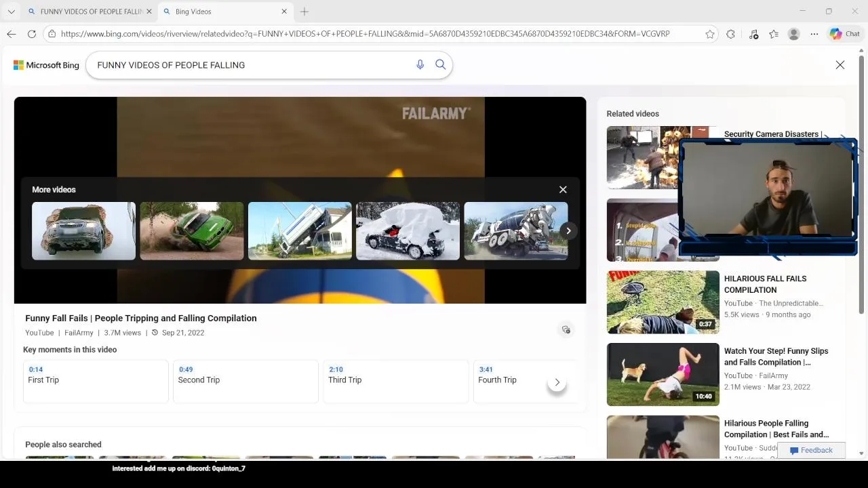Select the 'Related videos' heading
The height and width of the screenshot is (488, 868).
pyautogui.click(x=633, y=114)
